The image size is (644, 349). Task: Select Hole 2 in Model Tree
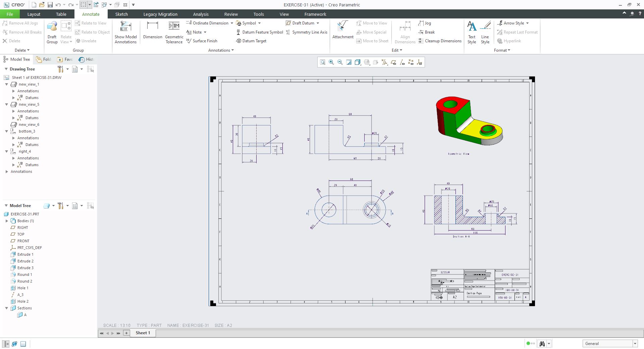(x=23, y=301)
